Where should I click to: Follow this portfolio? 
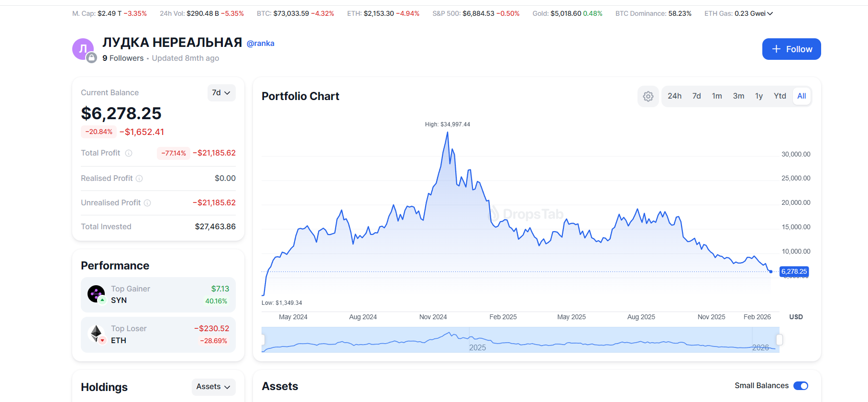pyautogui.click(x=791, y=49)
